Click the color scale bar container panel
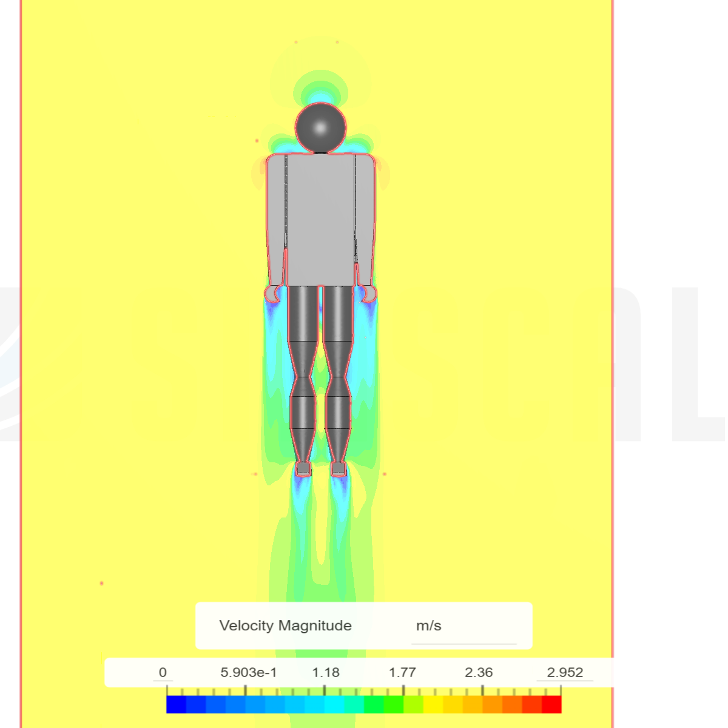Screen dimensions: 728x728 click(x=364, y=672)
